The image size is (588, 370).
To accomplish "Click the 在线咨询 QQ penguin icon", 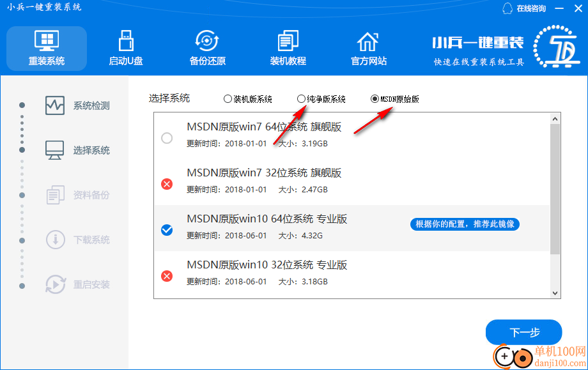I will tap(507, 8).
